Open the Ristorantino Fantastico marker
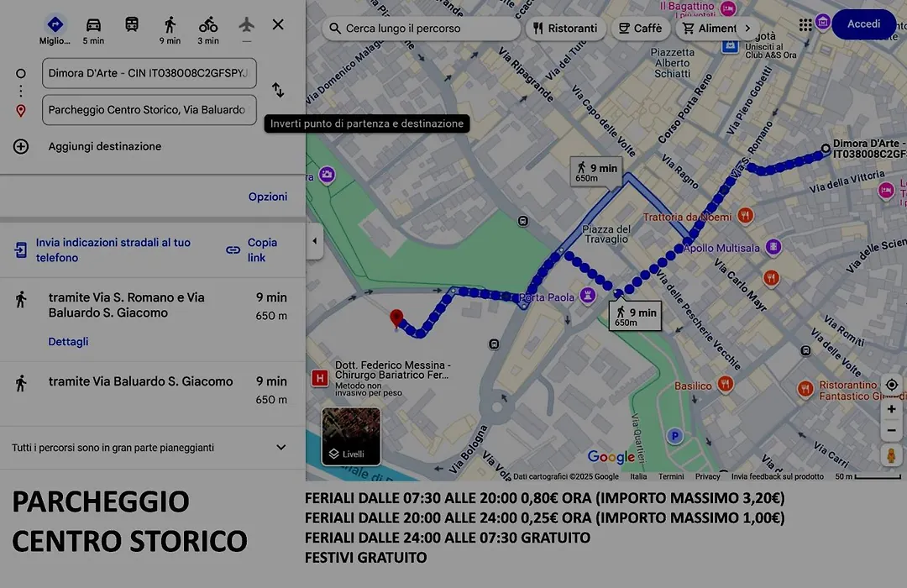 pyautogui.click(x=805, y=389)
